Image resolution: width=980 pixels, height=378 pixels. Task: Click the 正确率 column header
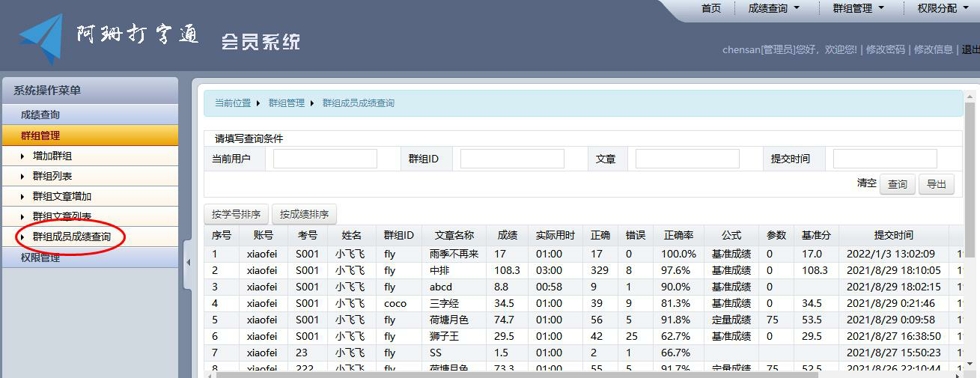coord(679,236)
